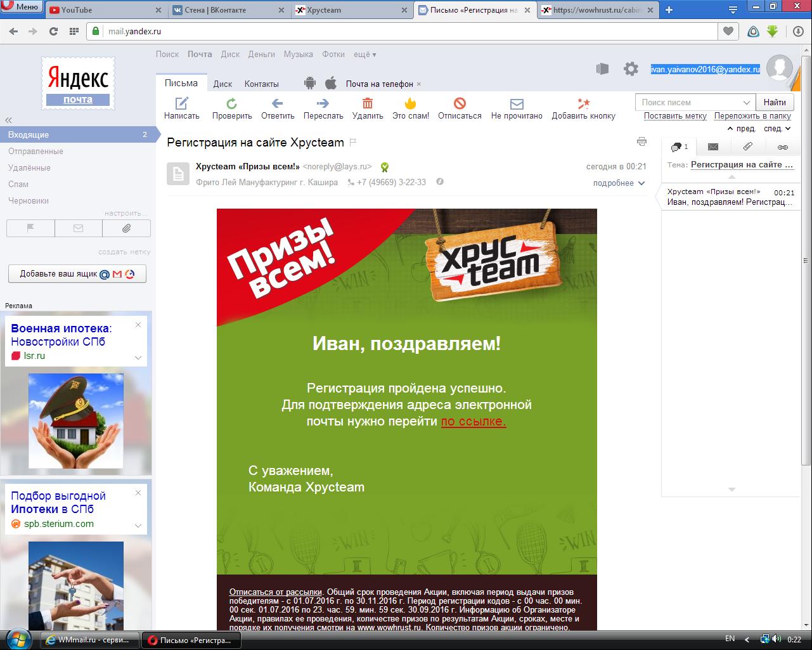Filter inbox by flagged messages

30,228
